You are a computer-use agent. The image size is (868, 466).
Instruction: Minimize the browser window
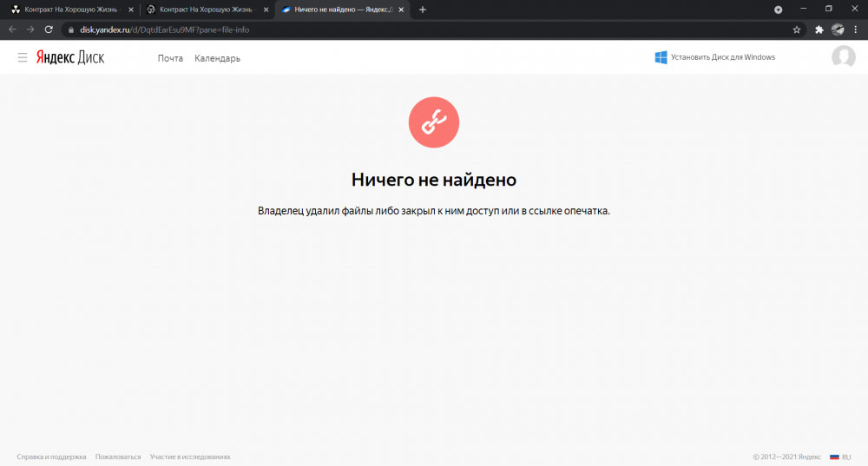[x=803, y=9]
